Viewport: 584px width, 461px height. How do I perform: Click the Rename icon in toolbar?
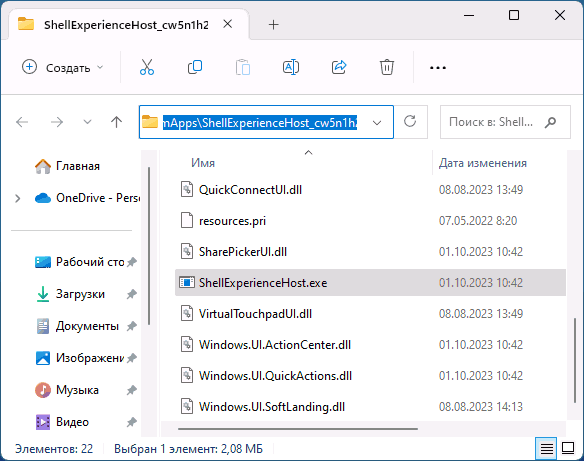pos(291,67)
